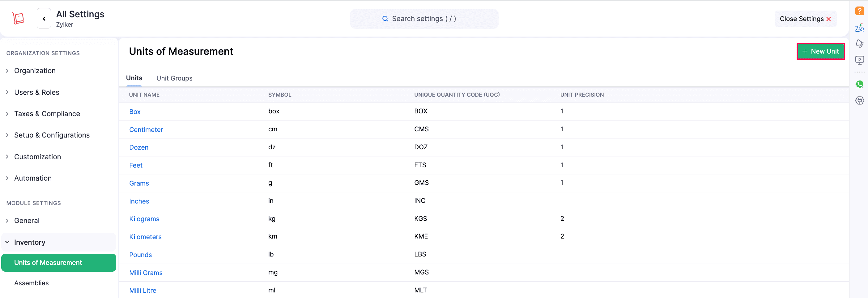Viewport: 868px width, 298px height.
Task: Collapse the Inventory module section
Action: pos(29,242)
